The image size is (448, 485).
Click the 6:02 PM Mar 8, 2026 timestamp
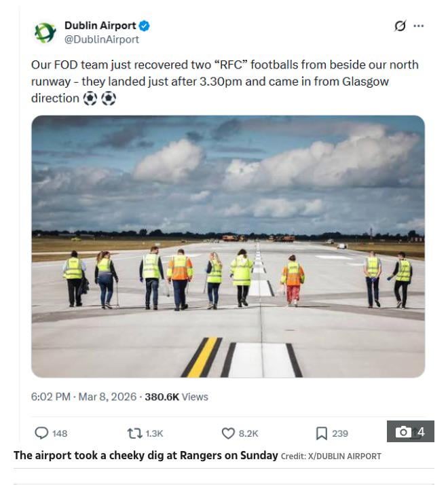point(83,397)
